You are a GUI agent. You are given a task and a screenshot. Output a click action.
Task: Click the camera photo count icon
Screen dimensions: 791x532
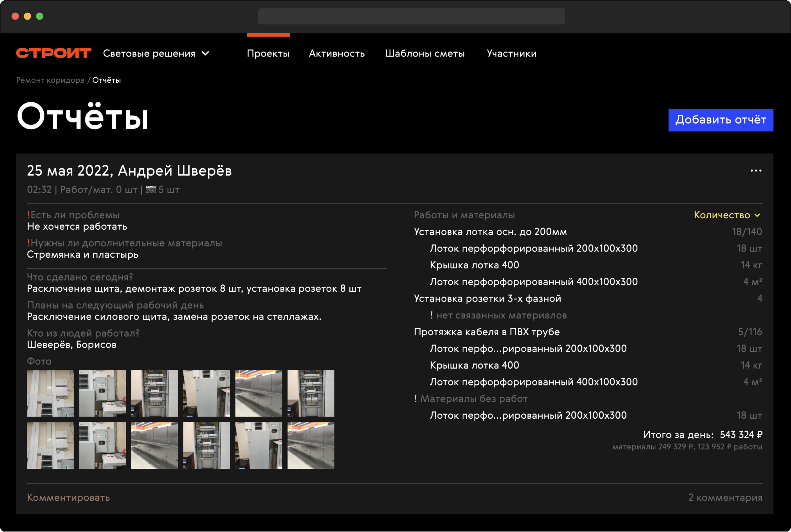tap(150, 189)
